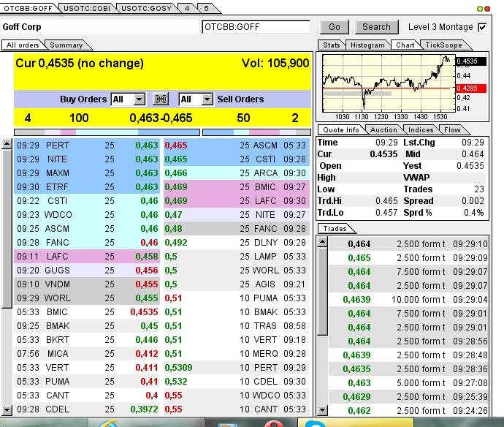The width and height of the screenshot is (504, 427).
Task: Select the Trades tab
Action: [x=335, y=228]
